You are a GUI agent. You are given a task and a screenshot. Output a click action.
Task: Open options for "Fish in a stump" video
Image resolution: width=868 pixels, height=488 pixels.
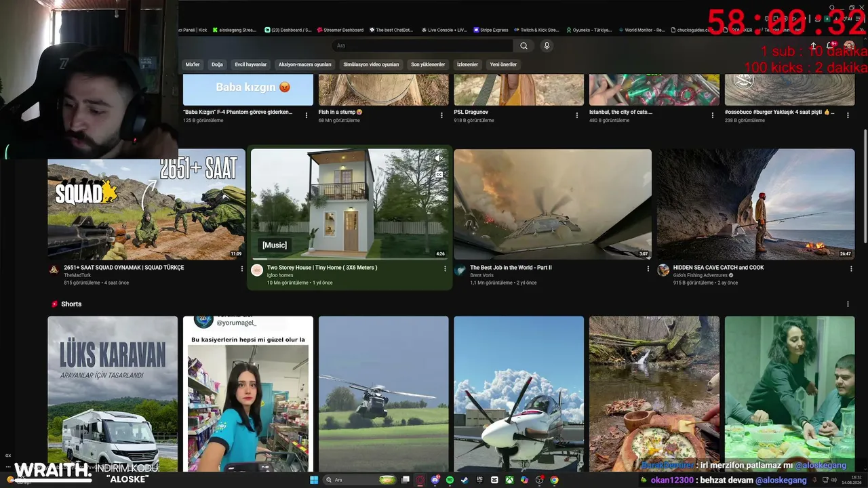pos(442,115)
